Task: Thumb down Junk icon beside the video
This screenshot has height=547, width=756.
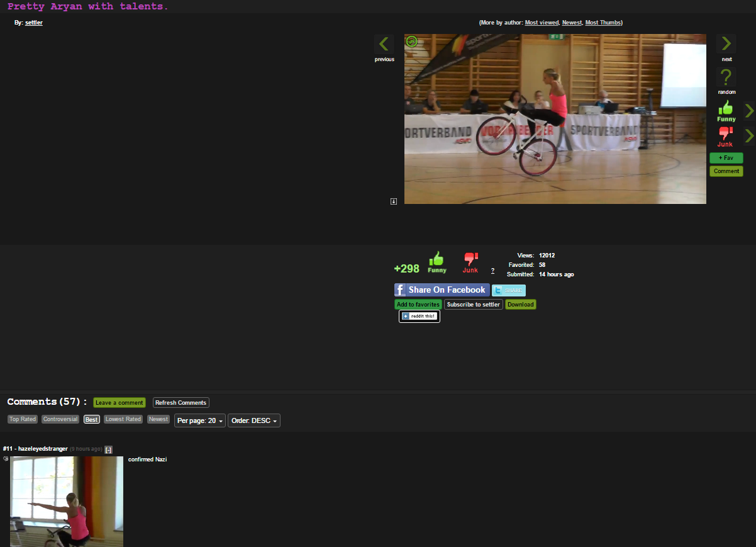Action: click(726, 134)
